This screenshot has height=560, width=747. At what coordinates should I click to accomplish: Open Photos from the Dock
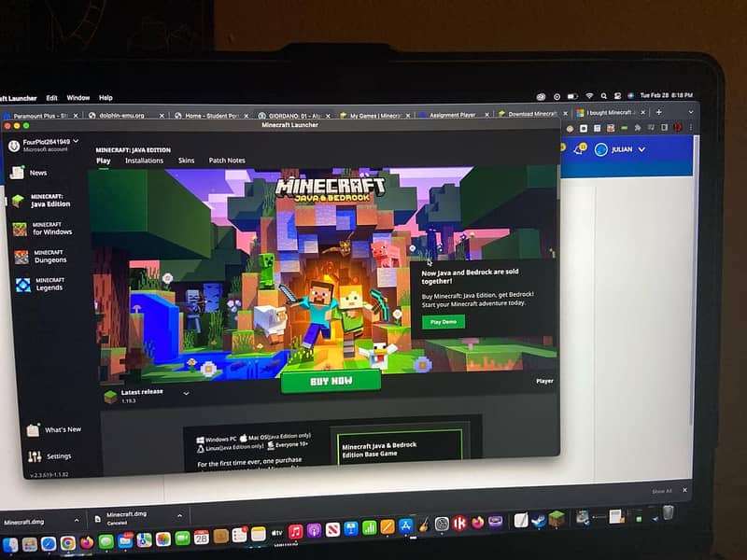point(162,539)
